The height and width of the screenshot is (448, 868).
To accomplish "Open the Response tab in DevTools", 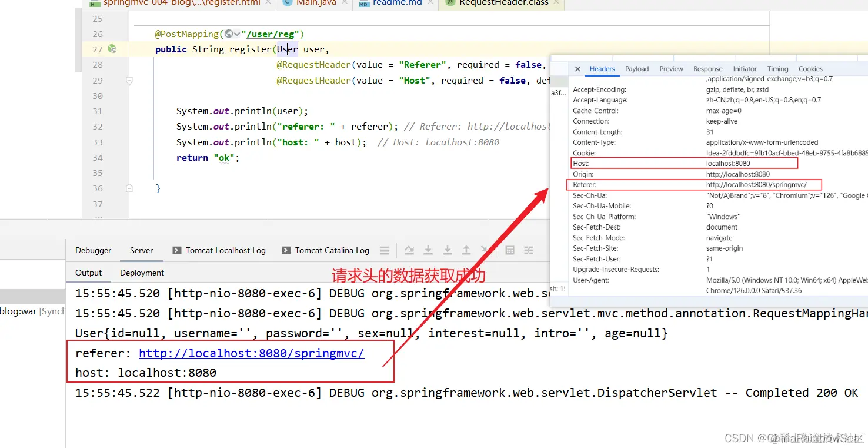I will pyautogui.click(x=707, y=69).
